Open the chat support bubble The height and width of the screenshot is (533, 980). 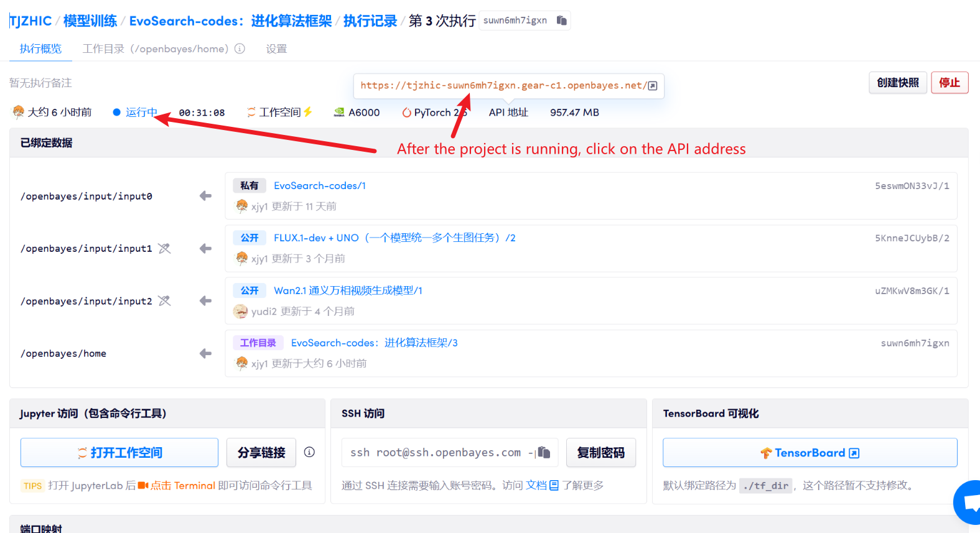click(x=969, y=502)
